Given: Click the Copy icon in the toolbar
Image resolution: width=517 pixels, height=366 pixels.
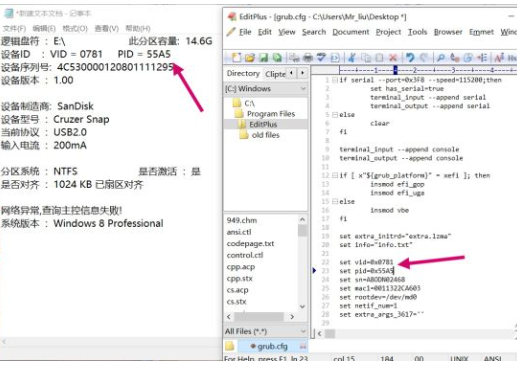Looking at the screenshot, I should [x=366, y=58].
